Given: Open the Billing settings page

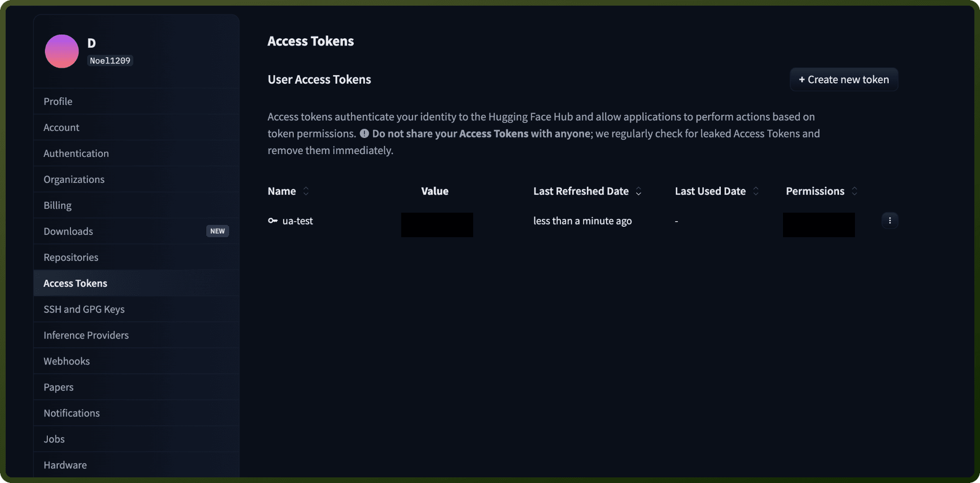Looking at the screenshot, I should coord(136,206).
